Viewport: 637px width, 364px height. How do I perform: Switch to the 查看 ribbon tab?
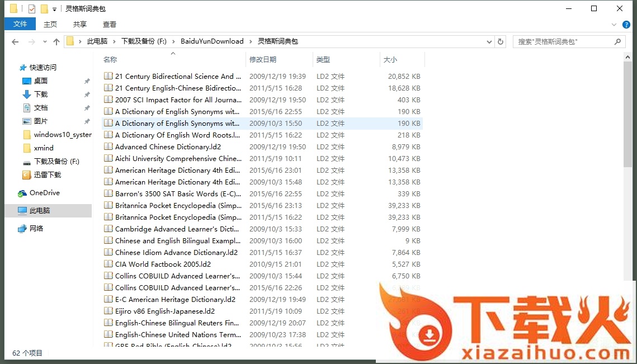coord(110,24)
